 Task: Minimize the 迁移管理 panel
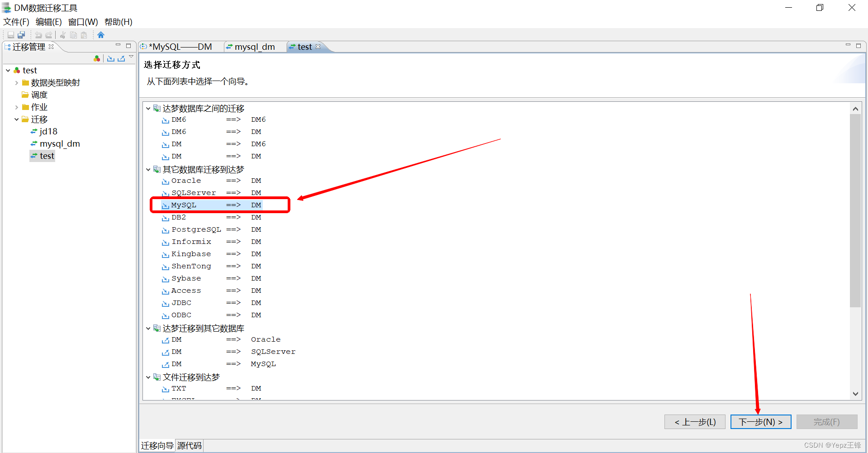(118, 45)
